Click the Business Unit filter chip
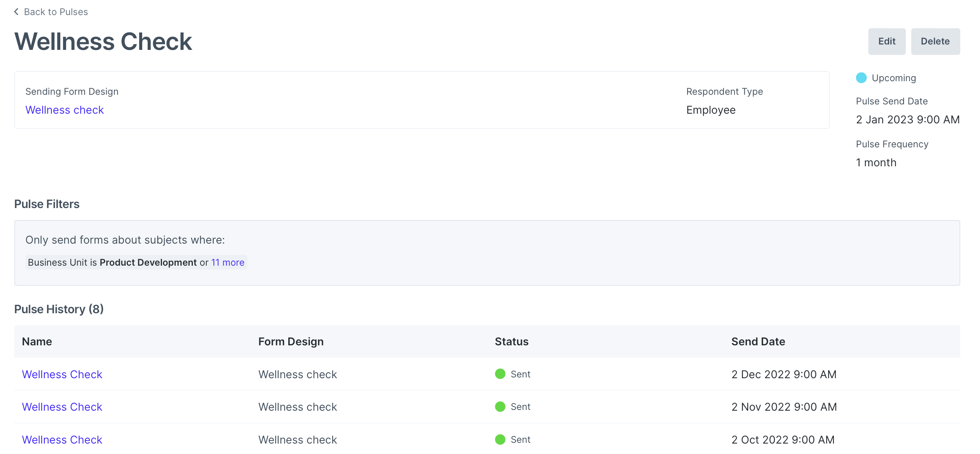This screenshot has height=454, width=980. point(112,262)
